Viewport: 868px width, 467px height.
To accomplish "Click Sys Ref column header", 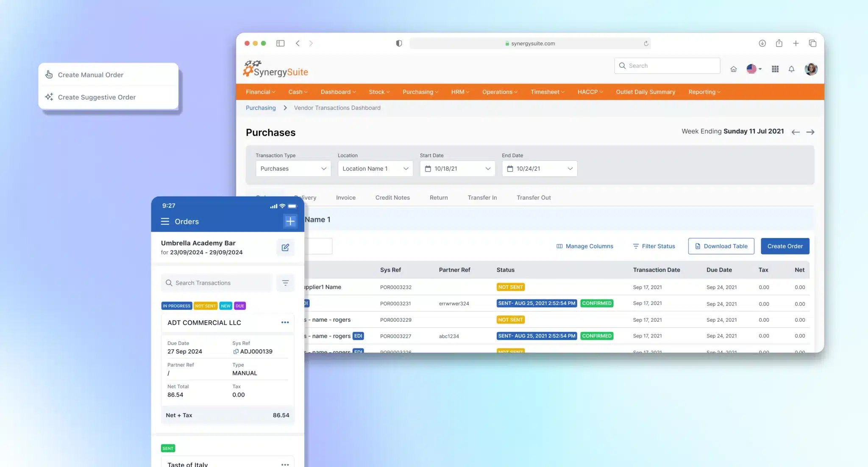I will (x=390, y=270).
